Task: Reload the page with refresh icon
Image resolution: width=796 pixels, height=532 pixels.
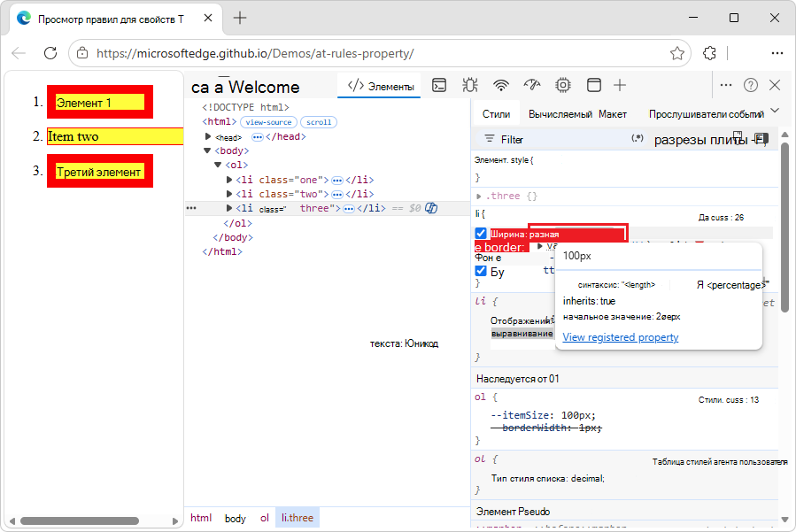Action: pyautogui.click(x=50, y=53)
